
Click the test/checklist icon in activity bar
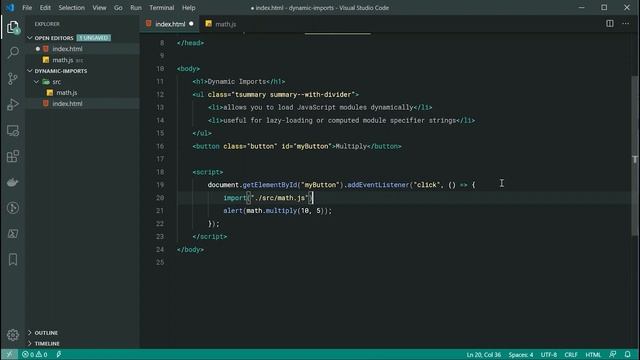click(13, 234)
